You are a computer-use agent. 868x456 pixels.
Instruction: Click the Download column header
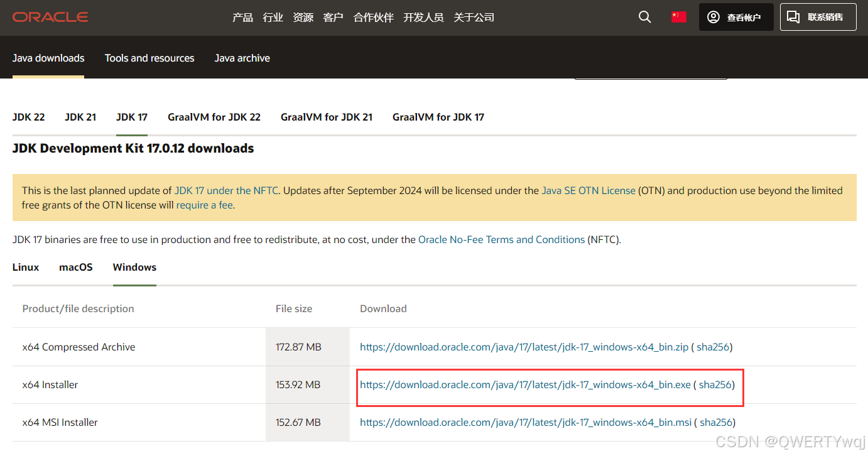click(383, 308)
